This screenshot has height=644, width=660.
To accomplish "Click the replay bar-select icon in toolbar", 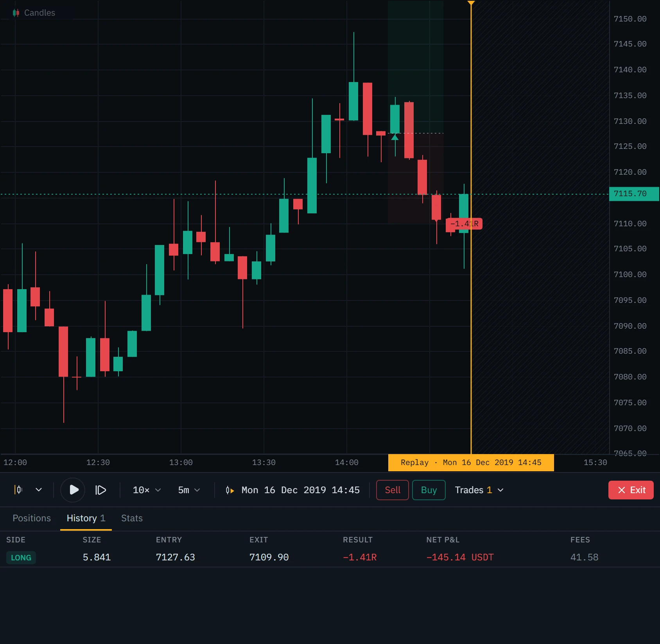I will (x=18, y=490).
